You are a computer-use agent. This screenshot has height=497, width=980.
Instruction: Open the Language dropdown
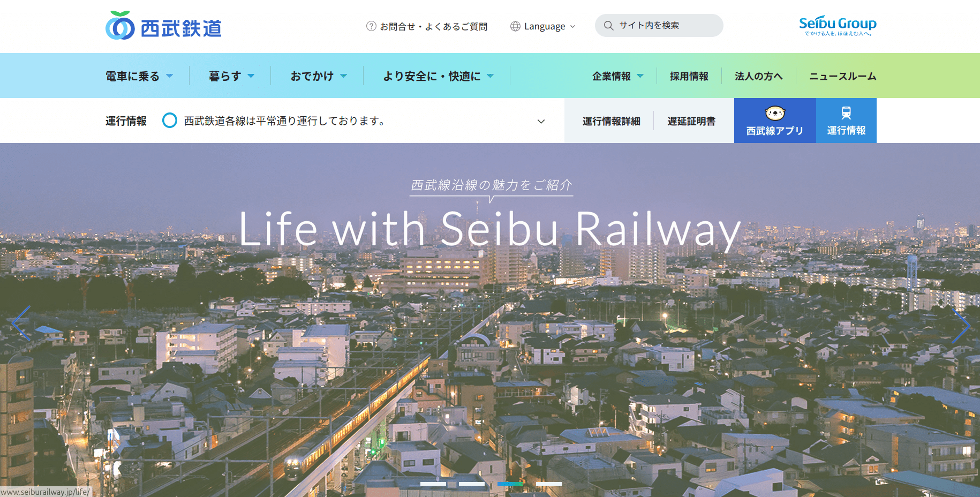click(543, 26)
